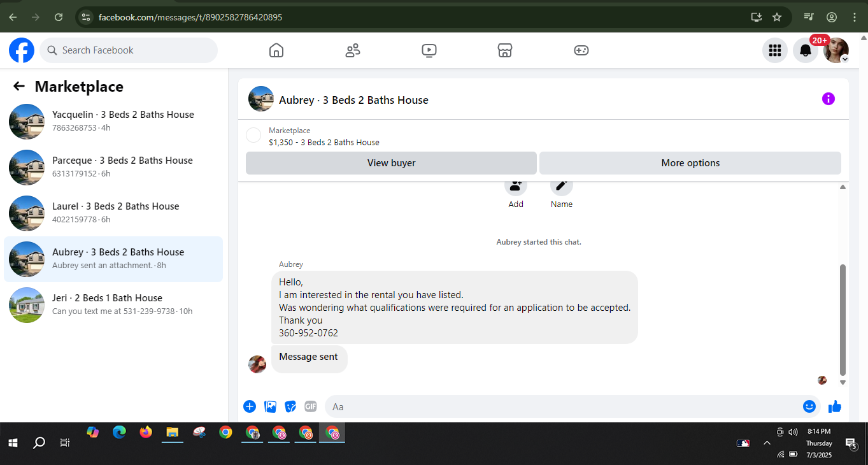Click the Aubrey chat header title

pos(353,100)
